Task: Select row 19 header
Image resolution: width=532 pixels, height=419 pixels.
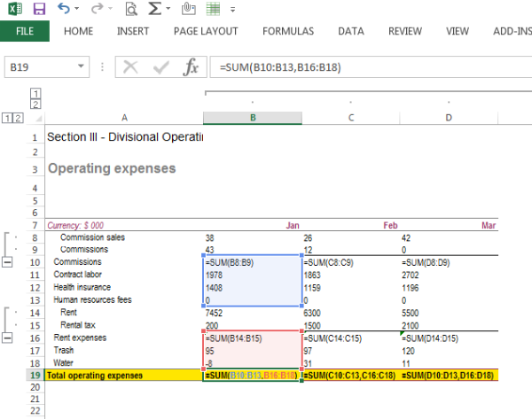Action: pos(35,376)
